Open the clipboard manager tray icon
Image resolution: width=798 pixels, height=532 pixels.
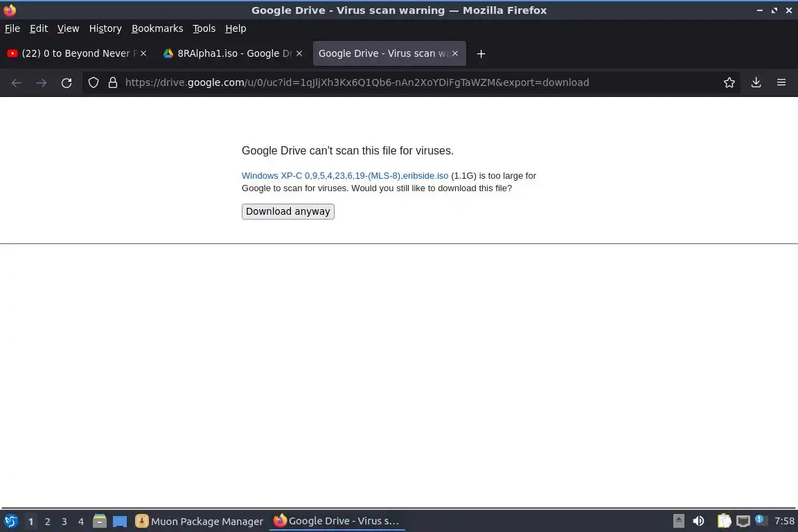724,521
